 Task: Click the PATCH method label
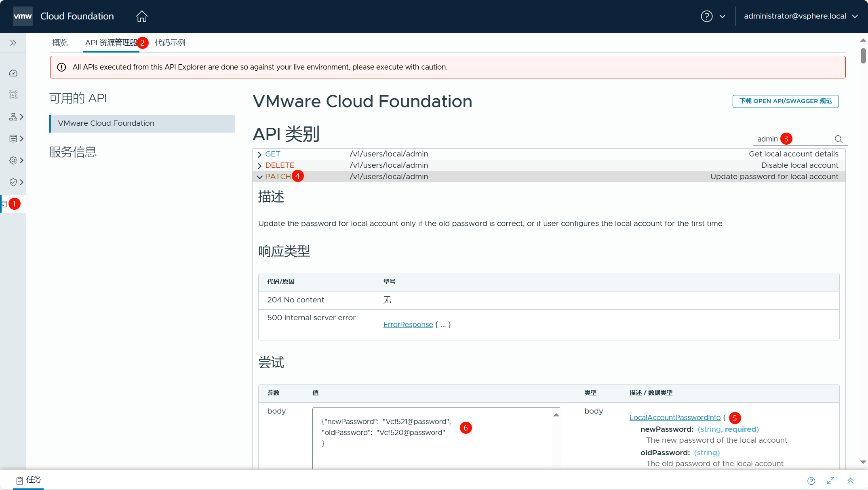tap(278, 177)
